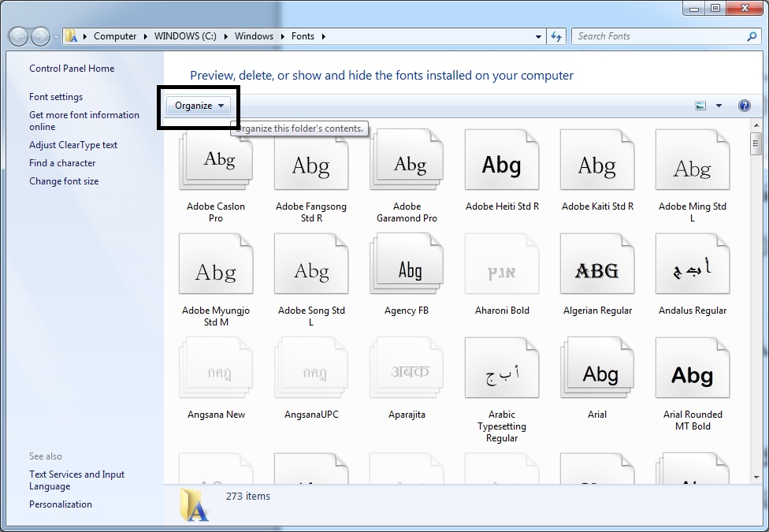The image size is (769, 532).
Task: Click the scrollbar up arrow
Action: click(x=756, y=125)
